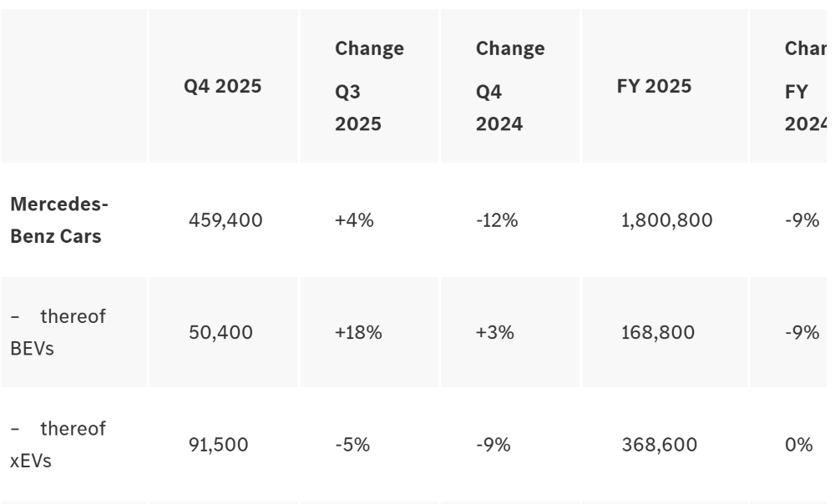The height and width of the screenshot is (504, 835).
Task: Click the partially visible Change FY 2024 header
Action: pos(804,86)
